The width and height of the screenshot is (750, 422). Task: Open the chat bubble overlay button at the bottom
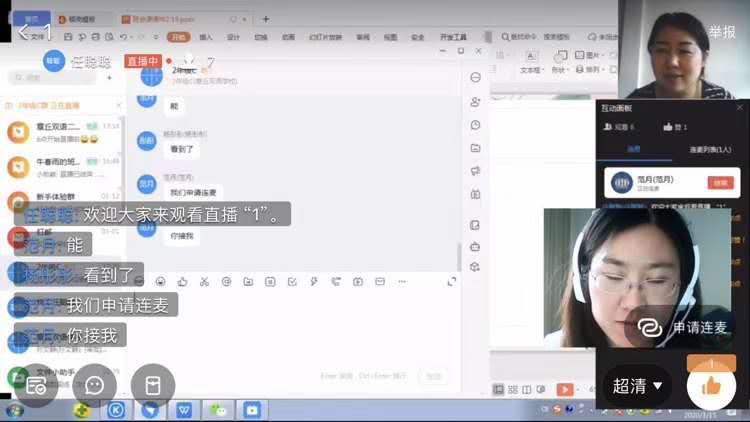click(94, 385)
